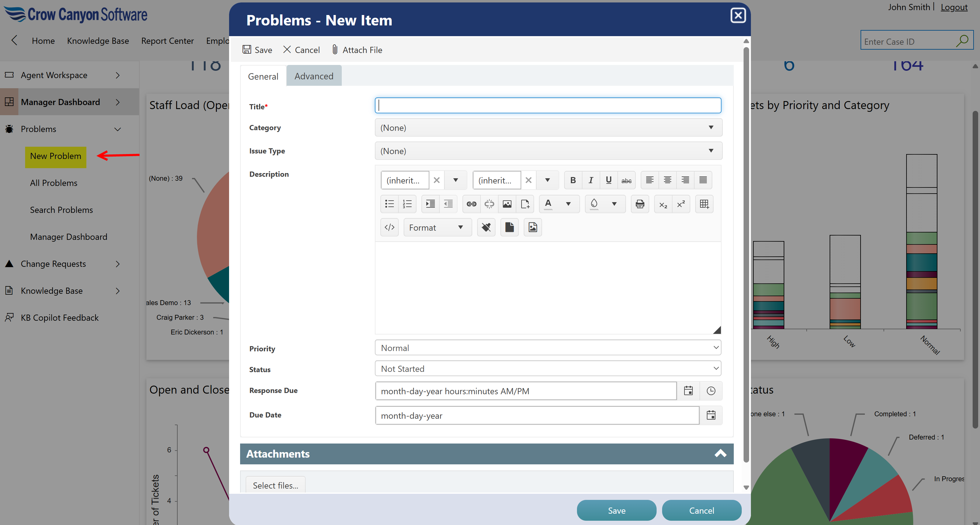Open HTML source view of editor
The height and width of the screenshot is (525, 980).
coord(390,228)
